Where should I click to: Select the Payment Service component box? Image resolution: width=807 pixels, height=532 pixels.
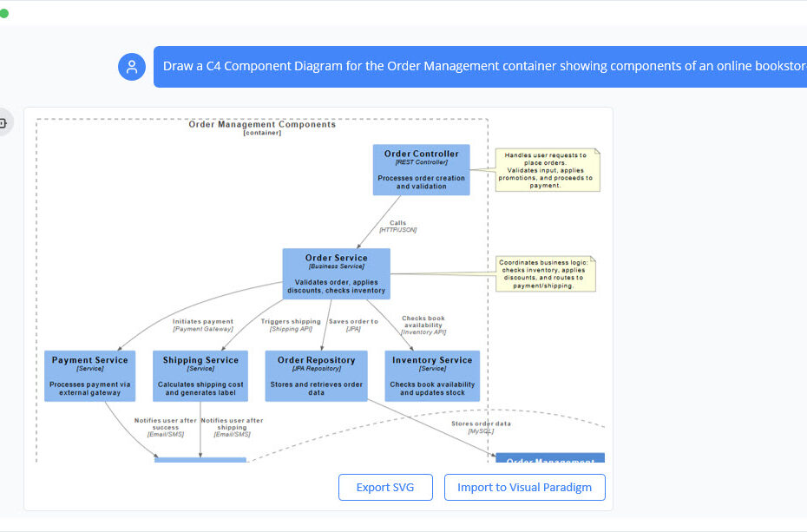coord(89,375)
